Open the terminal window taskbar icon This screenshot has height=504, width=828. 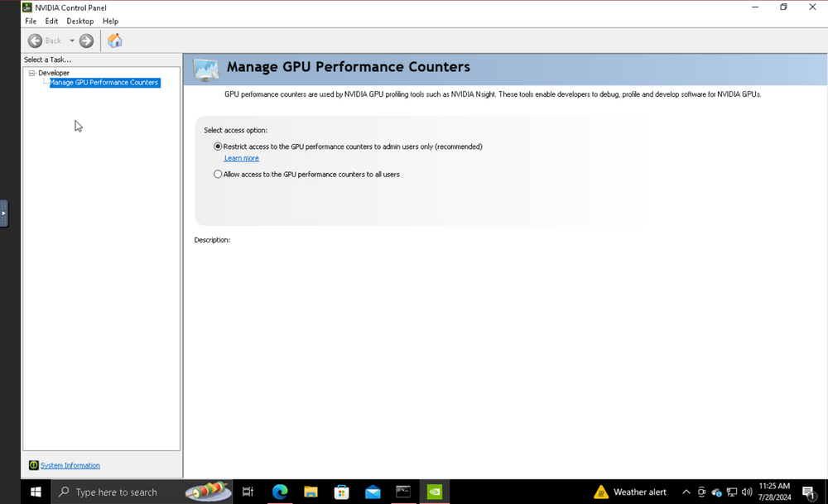pos(403,492)
